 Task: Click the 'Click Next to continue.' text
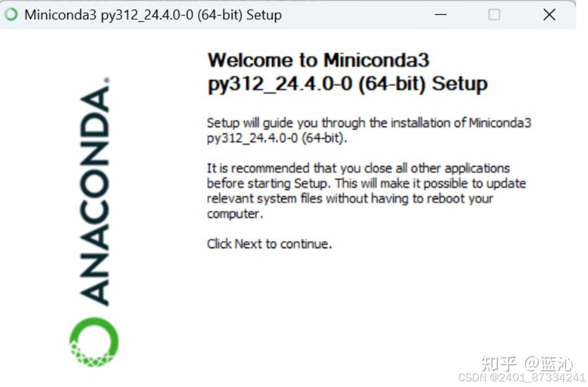pos(269,244)
